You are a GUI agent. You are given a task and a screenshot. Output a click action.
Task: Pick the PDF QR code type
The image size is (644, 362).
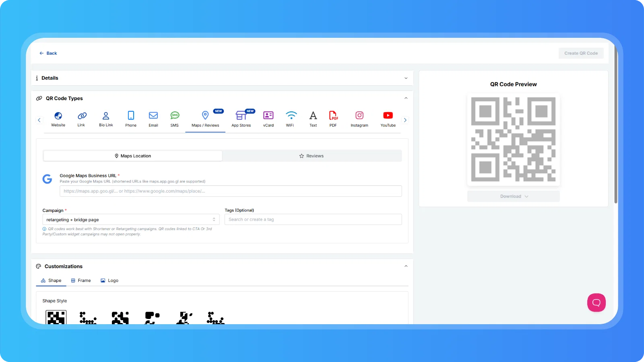(333, 119)
